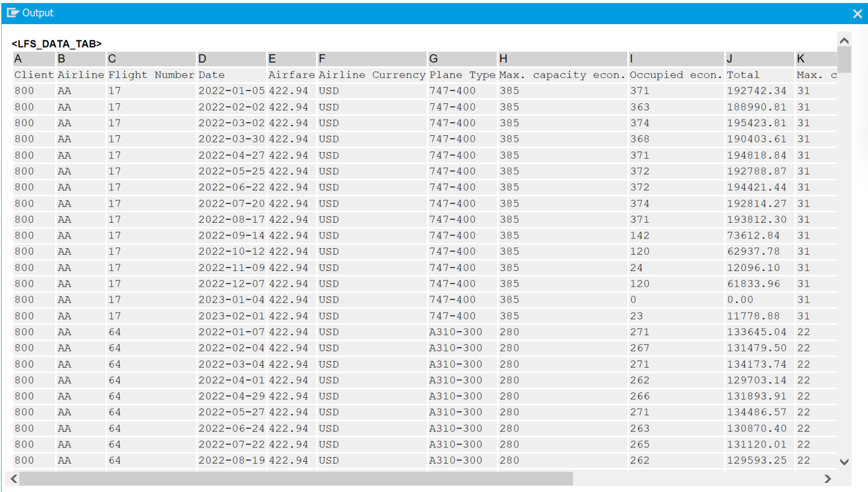Click the vertical scrollbar down arrow
The image size is (868, 492).
point(844,462)
